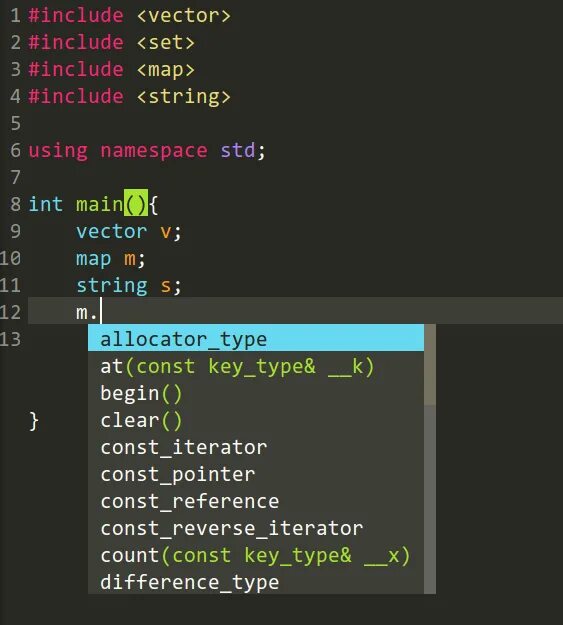Click the 'int' keyword on line 8
This screenshot has width=563, height=625.
point(45,204)
